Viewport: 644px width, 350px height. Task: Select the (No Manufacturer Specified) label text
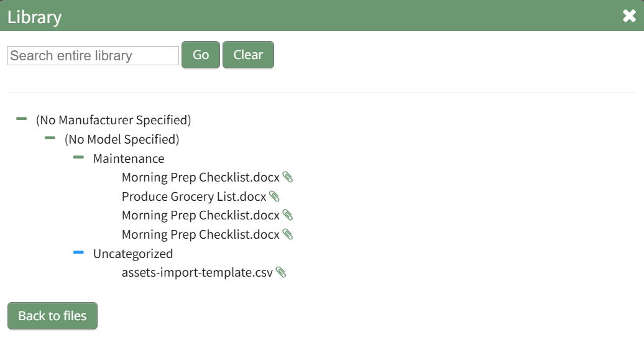pos(113,120)
